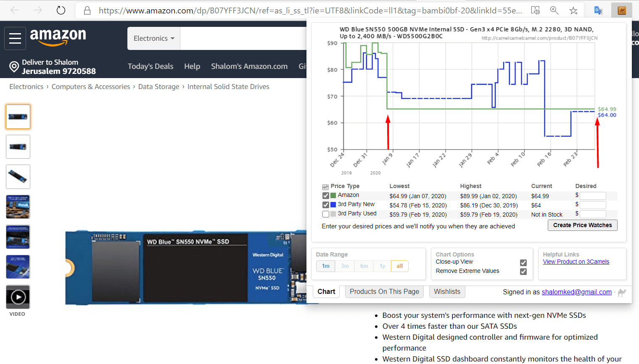Click the blue 3rd Party New swatch
The width and height of the screenshot is (639, 364).
[333, 204]
